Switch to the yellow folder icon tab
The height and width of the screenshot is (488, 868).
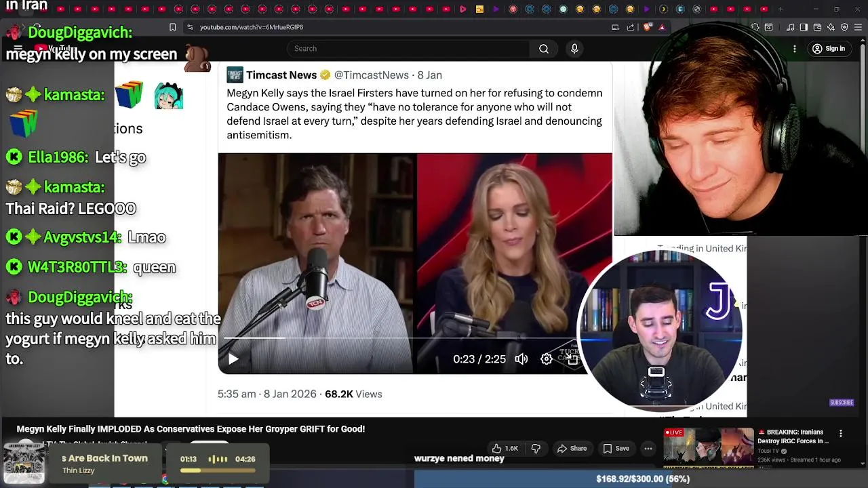click(x=479, y=9)
